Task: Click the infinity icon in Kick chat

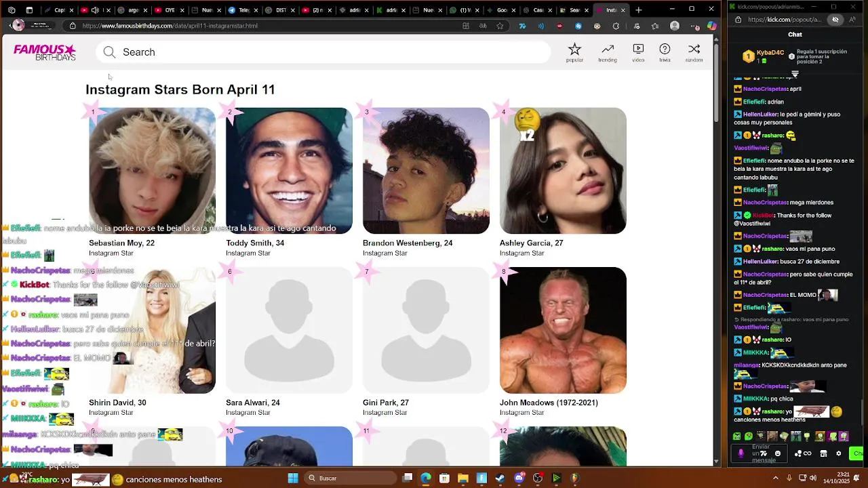Action: pyautogui.click(x=808, y=453)
